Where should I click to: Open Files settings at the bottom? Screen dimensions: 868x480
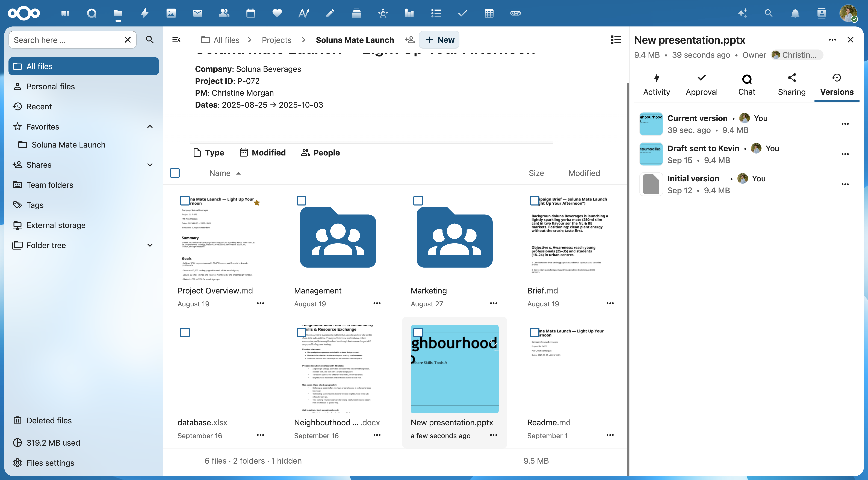click(x=50, y=463)
